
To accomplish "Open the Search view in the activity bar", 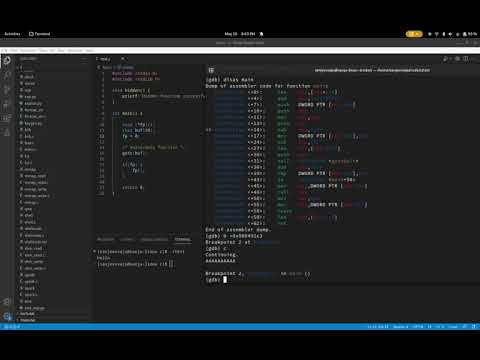I will [7, 75].
